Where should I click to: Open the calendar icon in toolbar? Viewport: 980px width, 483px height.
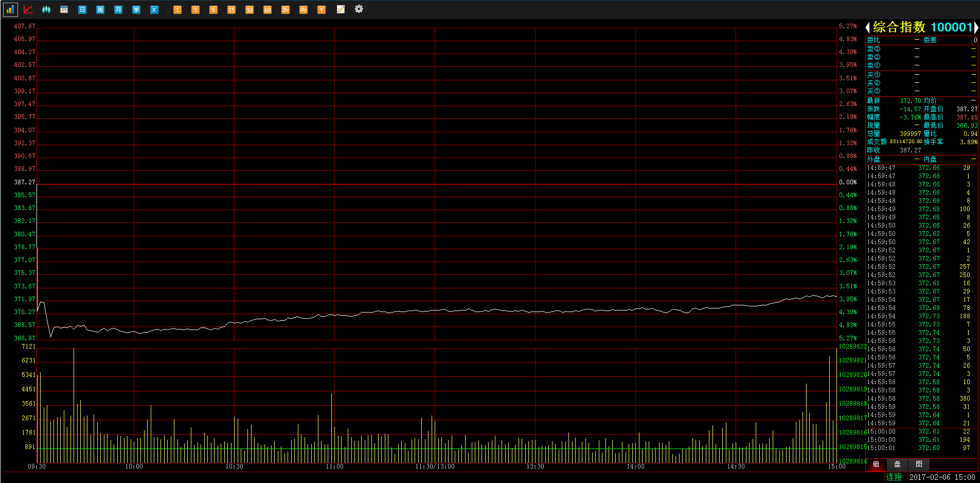coord(64,9)
